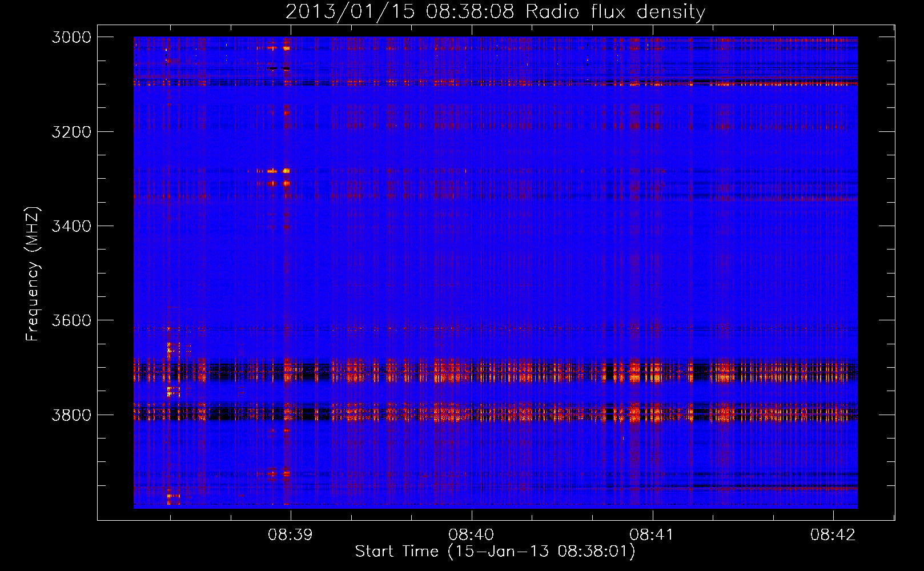Select the 3600 frequency axis label
This screenshot has width=924, height=571.
(71, 320)
